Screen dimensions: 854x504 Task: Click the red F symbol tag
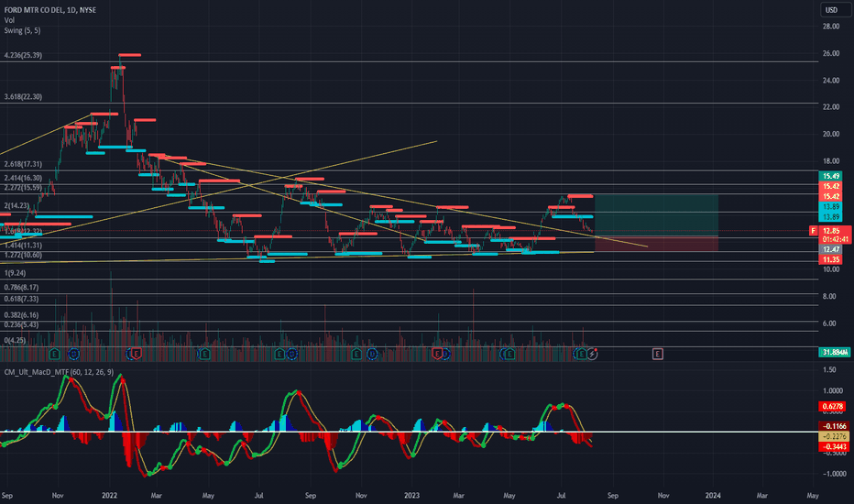813,231
